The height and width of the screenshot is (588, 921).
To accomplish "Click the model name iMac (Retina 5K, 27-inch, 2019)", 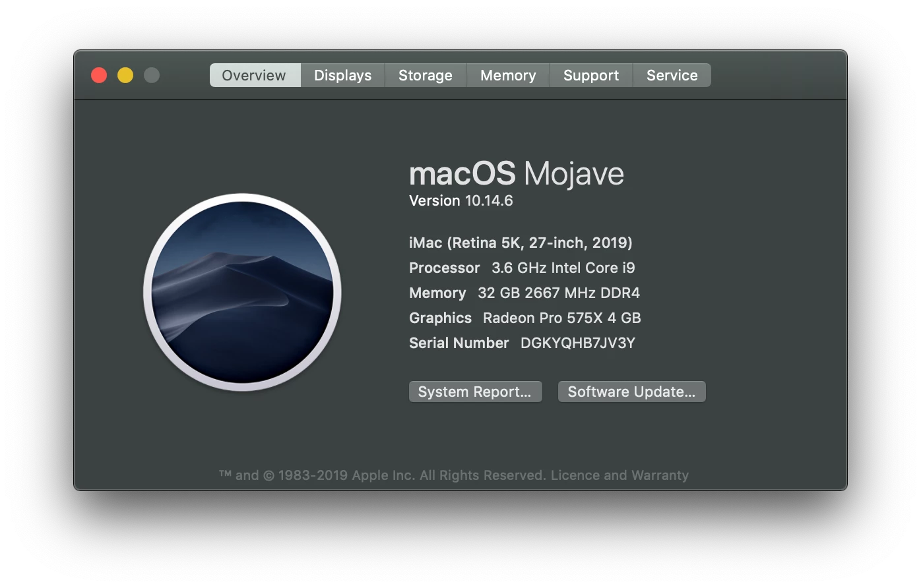I will [x=521, y=243].
